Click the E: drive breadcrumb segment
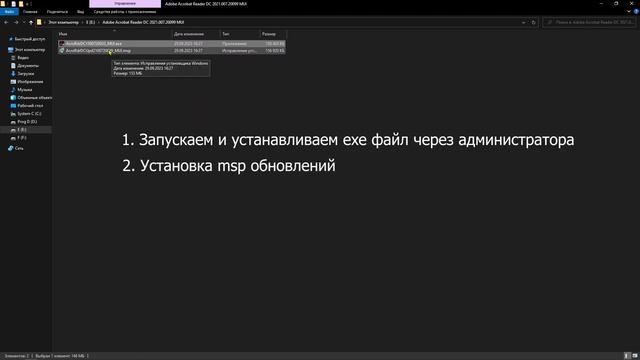The width and height of the screenshot is (640, 360). [90, 22]
